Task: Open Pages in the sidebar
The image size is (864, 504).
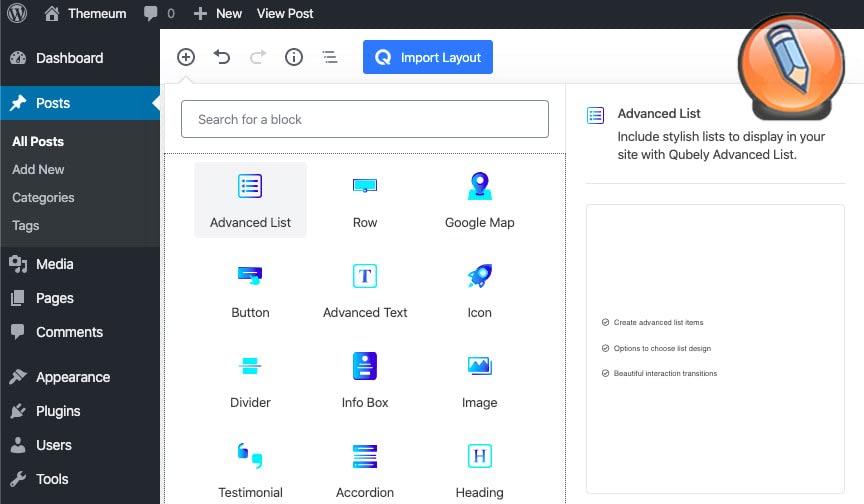Action: click(80, 298)
